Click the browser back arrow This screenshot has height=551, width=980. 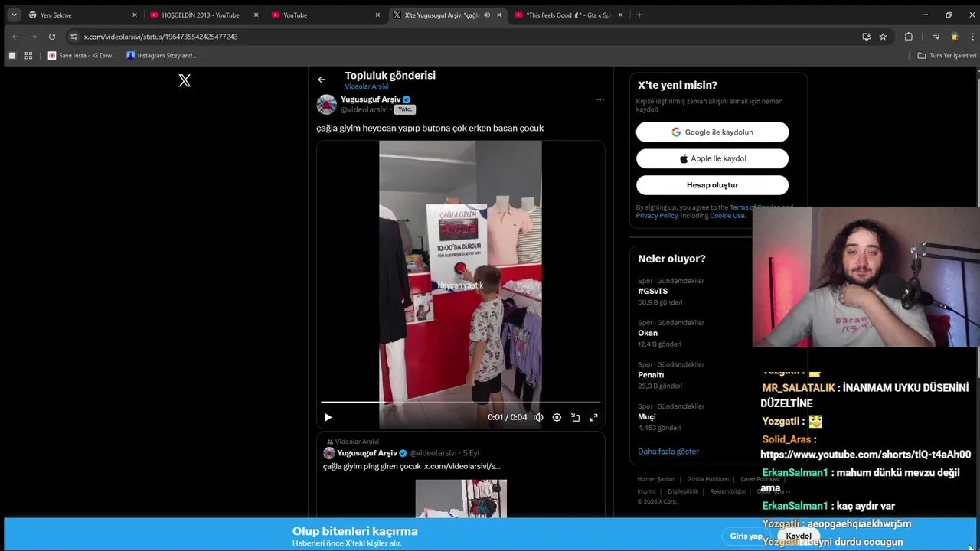click(x=15, y=36)
